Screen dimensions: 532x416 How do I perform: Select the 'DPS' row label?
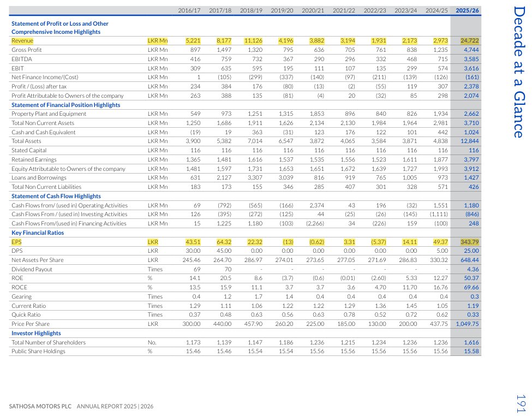(17, 251)
